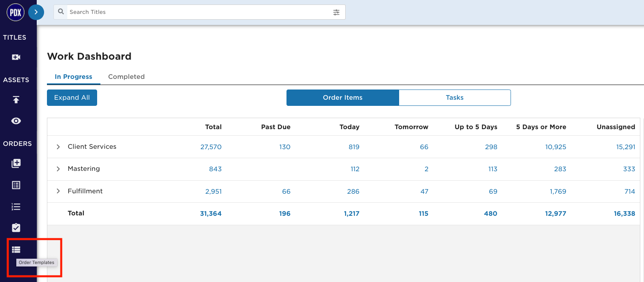Click the search magnifier icon
The width and height of the screenshot is (644, 282).
point(61,12)
